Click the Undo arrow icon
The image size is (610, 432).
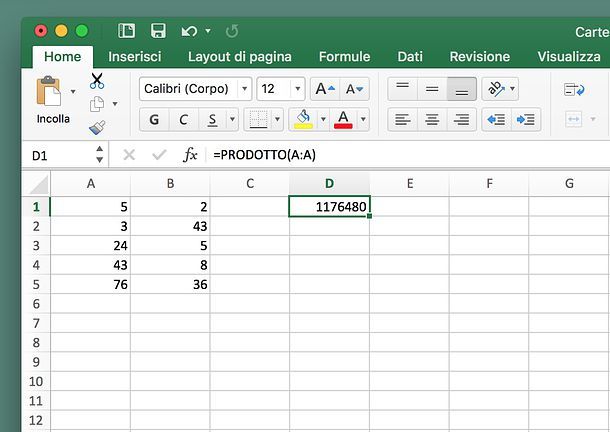pyautogui.click(x=189, y=31)
